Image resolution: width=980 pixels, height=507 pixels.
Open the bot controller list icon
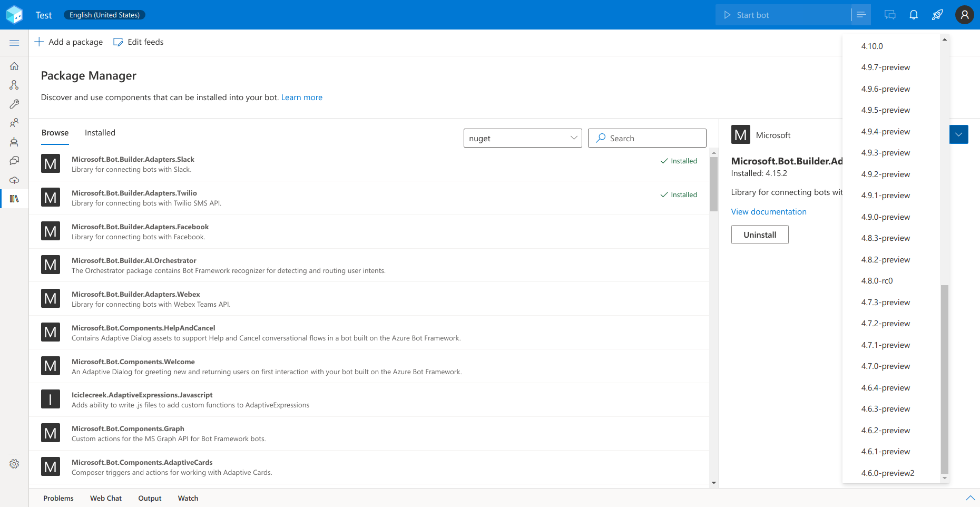861,15
